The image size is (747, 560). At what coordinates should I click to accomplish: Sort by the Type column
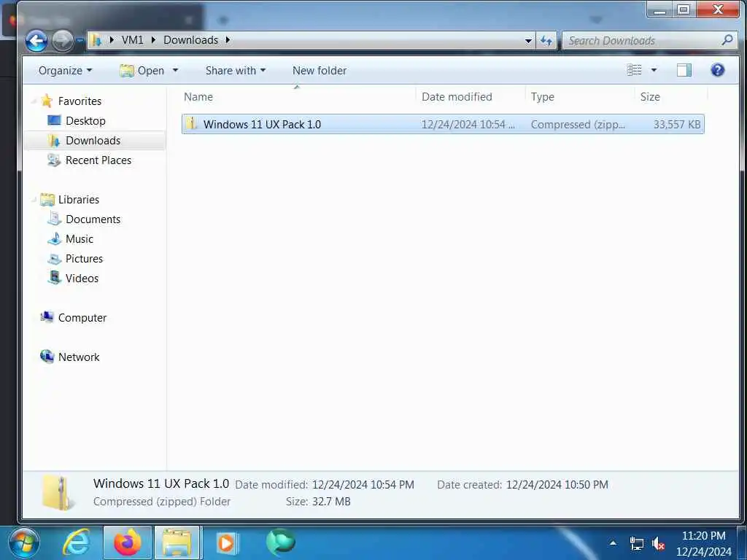(580, 97)
